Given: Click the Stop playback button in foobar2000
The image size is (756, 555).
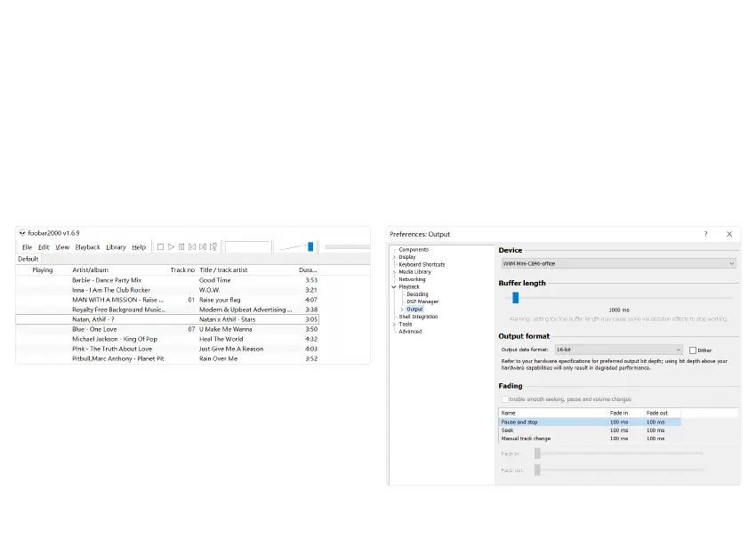Looking at the screenshot, I should tap(161, 247).
